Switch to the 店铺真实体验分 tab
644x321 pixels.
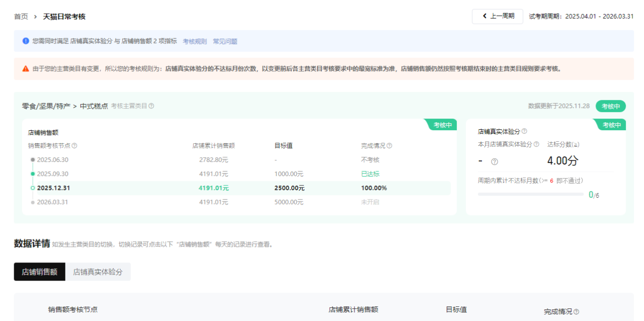pos(98,272)
